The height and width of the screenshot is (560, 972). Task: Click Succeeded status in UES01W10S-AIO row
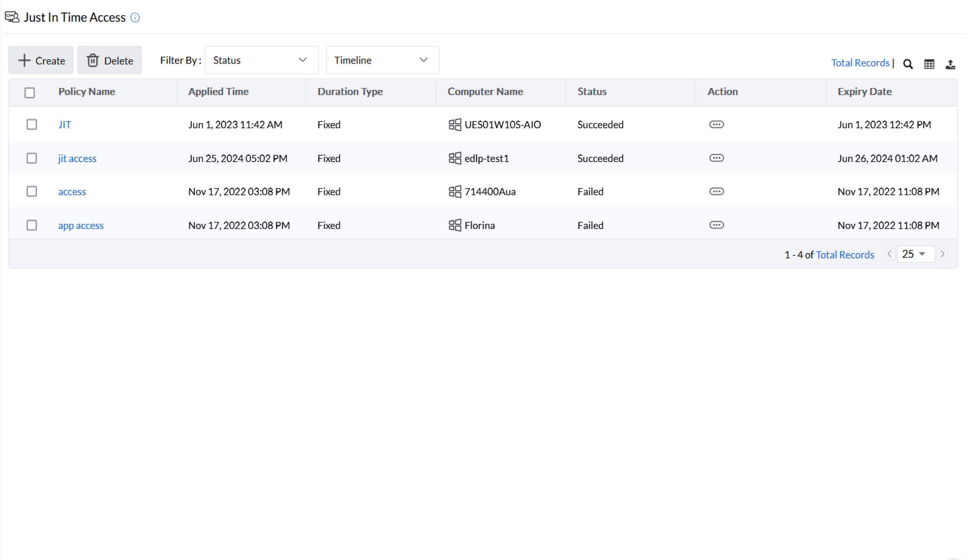600,125
